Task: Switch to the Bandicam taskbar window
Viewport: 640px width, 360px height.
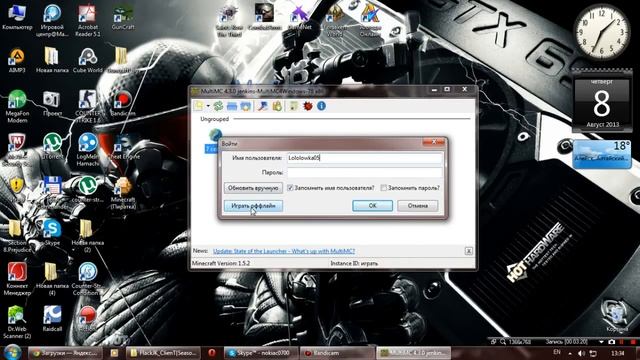Action: pos(336,353)
